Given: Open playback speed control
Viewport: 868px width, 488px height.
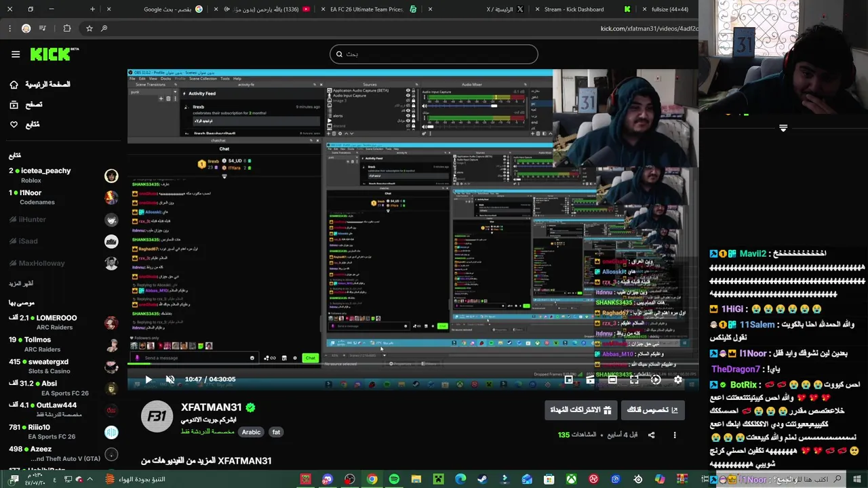Looking at the screenshot, I should click(x=656, y=380).
